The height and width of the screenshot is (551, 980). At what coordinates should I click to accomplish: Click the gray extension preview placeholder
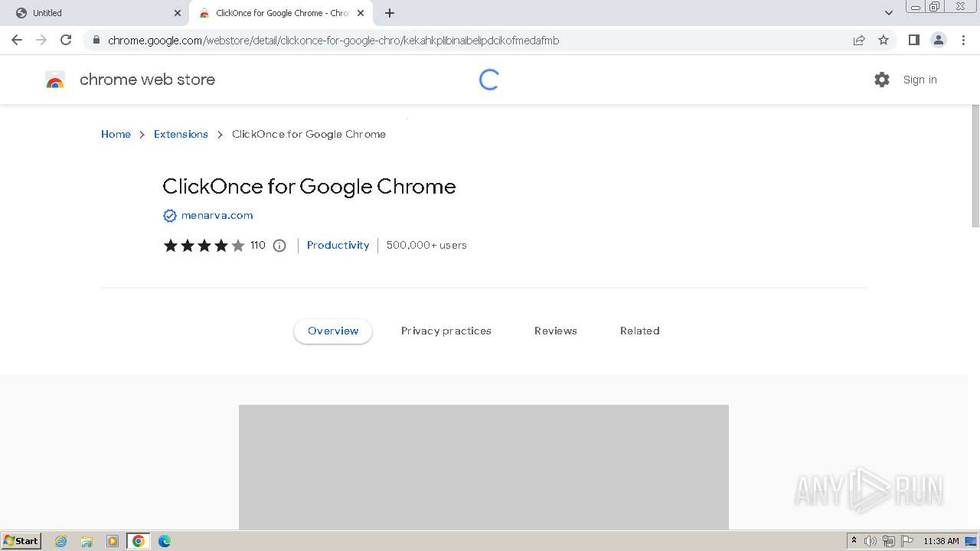point(484,467)
